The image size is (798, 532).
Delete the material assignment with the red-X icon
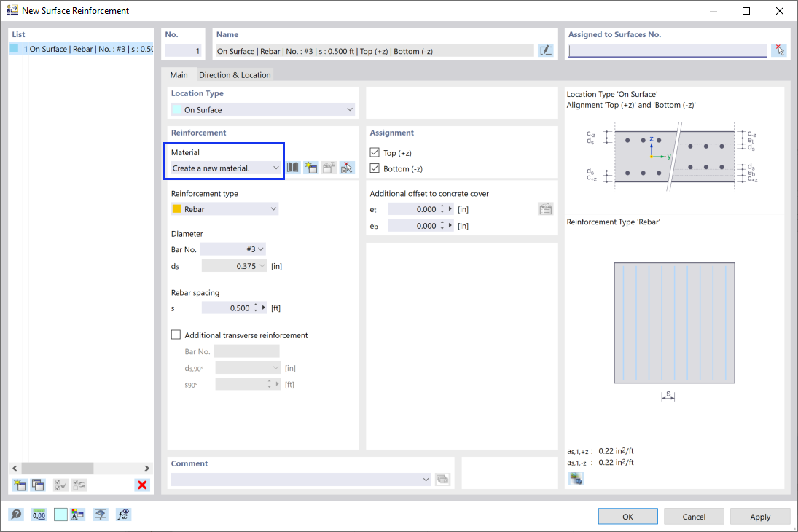348,168
